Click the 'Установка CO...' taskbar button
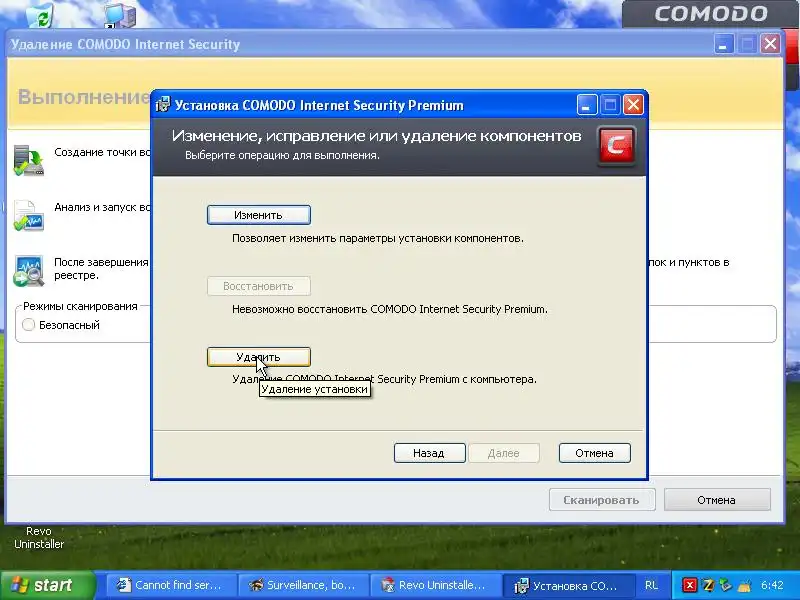 568,585
